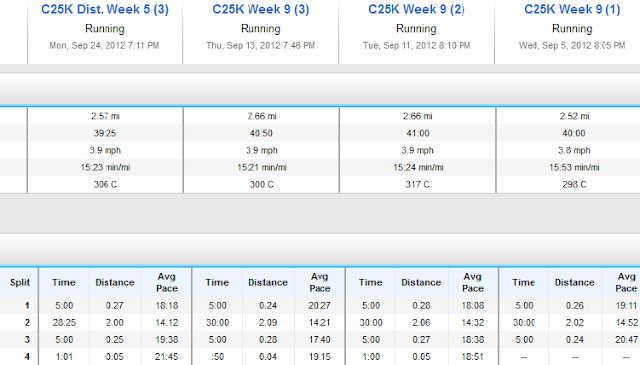The width and height of the screenshot is (640, 365).
Task: Click the 2.09 split distance cell
Action: (x=268, y=323)
